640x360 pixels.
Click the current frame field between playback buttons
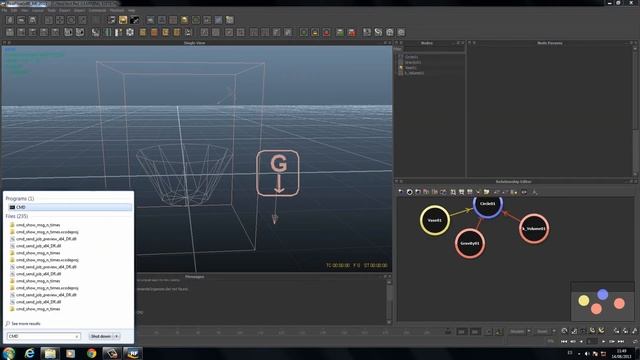(592, 341)
